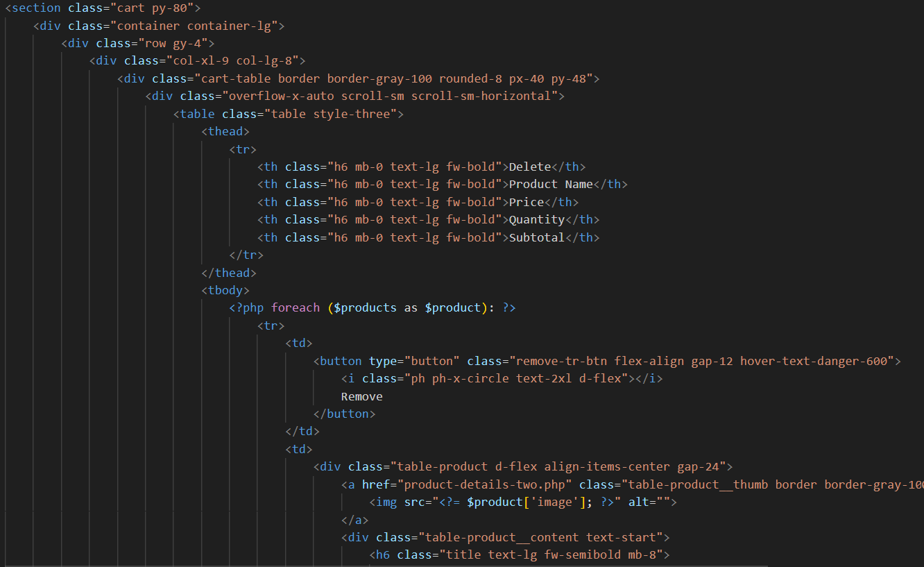This screenshot has height=567, width=924.
Task: Select the Subtotal th tag
Action: coord(536,237)
